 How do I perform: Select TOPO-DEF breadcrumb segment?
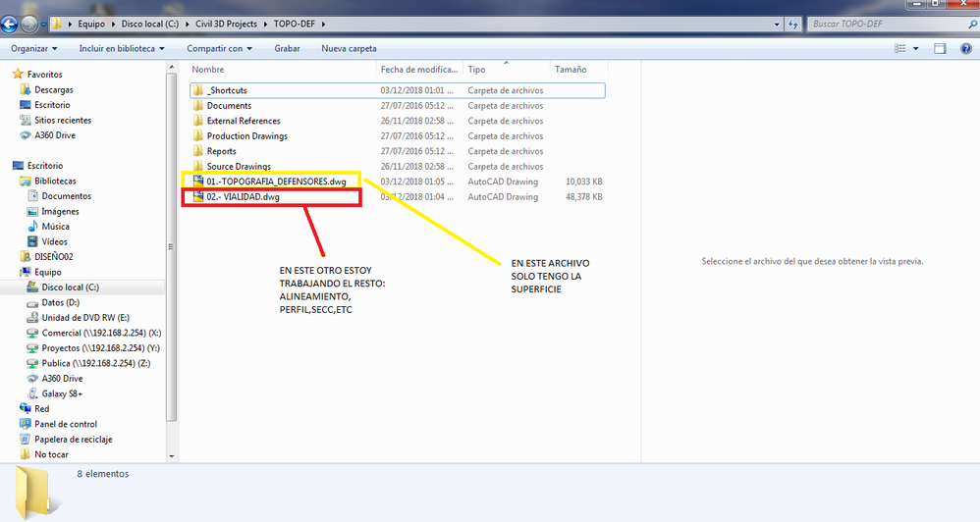coord(295,25)
